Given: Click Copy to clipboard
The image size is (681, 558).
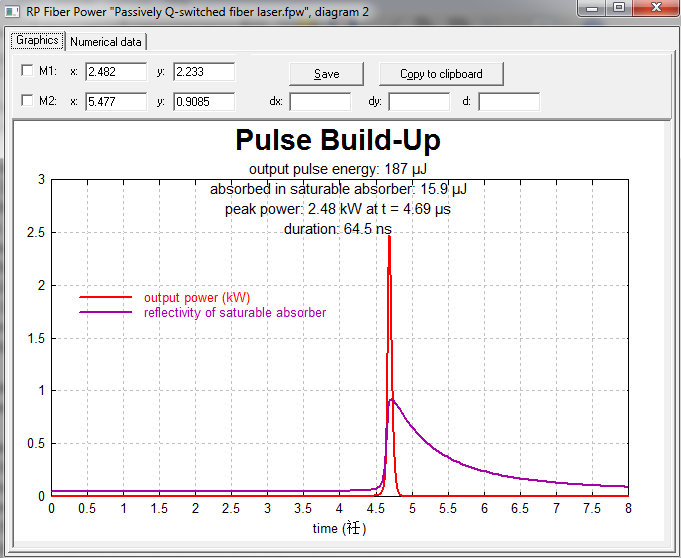Looking at the screenshot, I should pos(441,74).
